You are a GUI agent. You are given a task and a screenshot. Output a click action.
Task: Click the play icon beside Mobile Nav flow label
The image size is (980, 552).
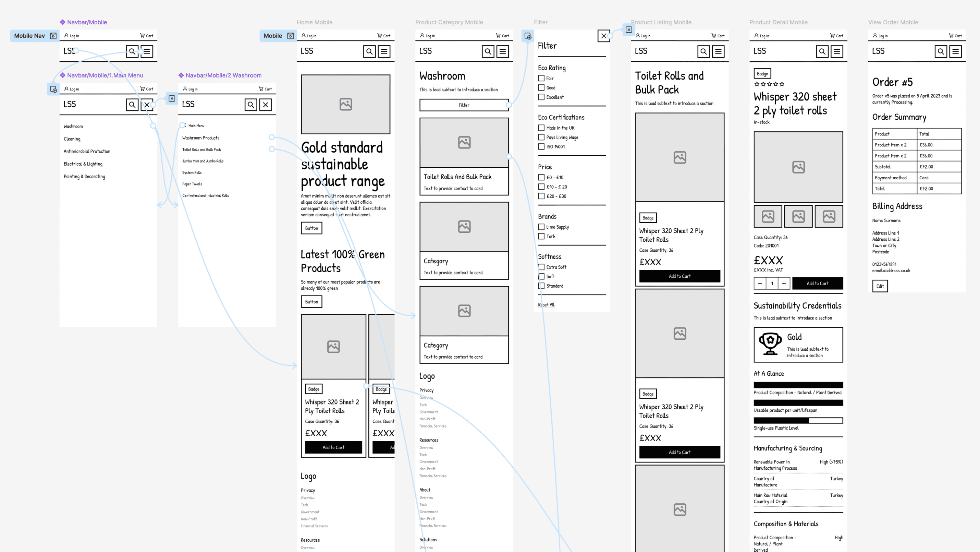click(53, 36)
